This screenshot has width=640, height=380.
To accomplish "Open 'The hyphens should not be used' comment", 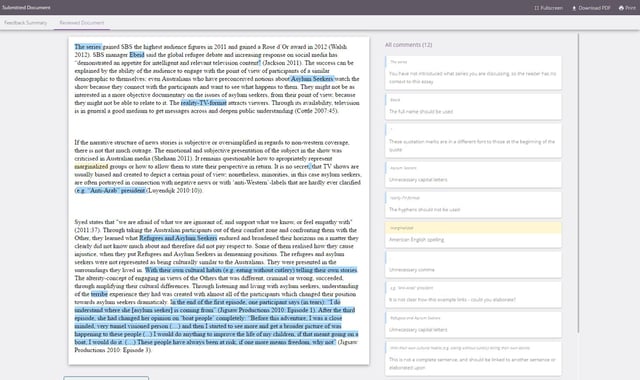I will 473,204.
